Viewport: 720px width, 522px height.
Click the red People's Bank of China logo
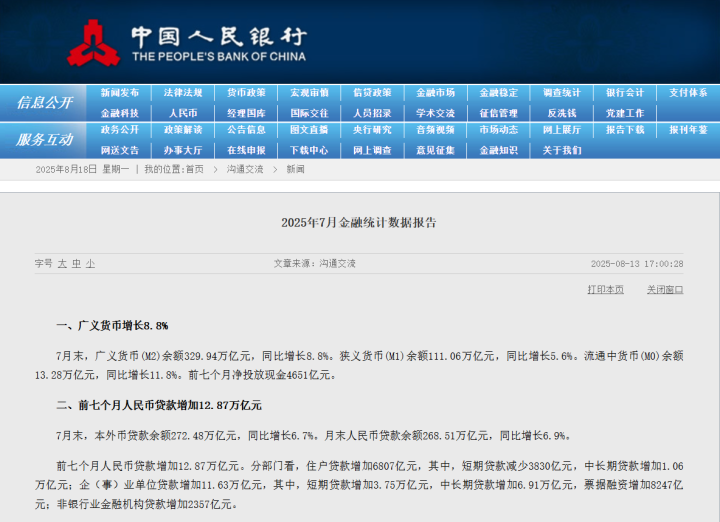94,43
